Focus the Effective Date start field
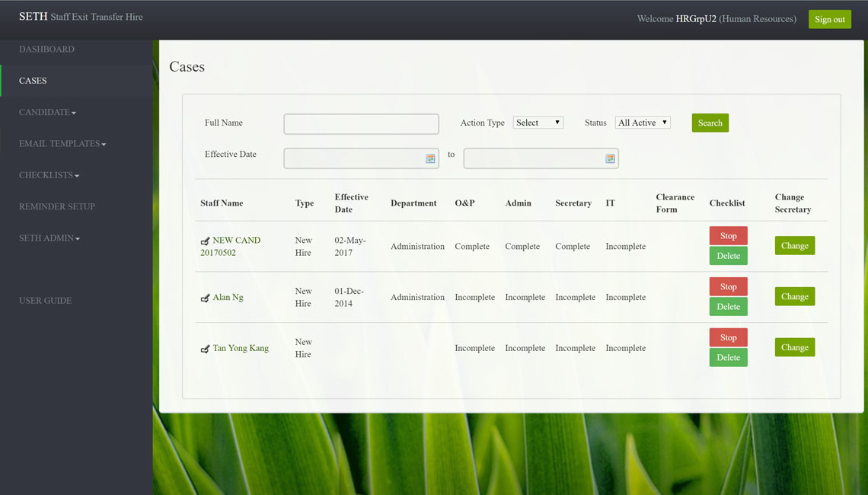868x495 pixels. pyautogui.click(x=362, y=159)
